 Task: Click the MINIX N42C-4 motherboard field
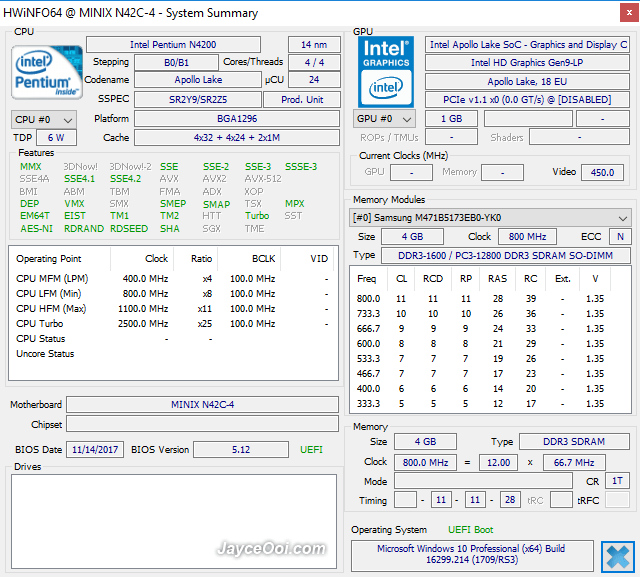coord(202,404)
